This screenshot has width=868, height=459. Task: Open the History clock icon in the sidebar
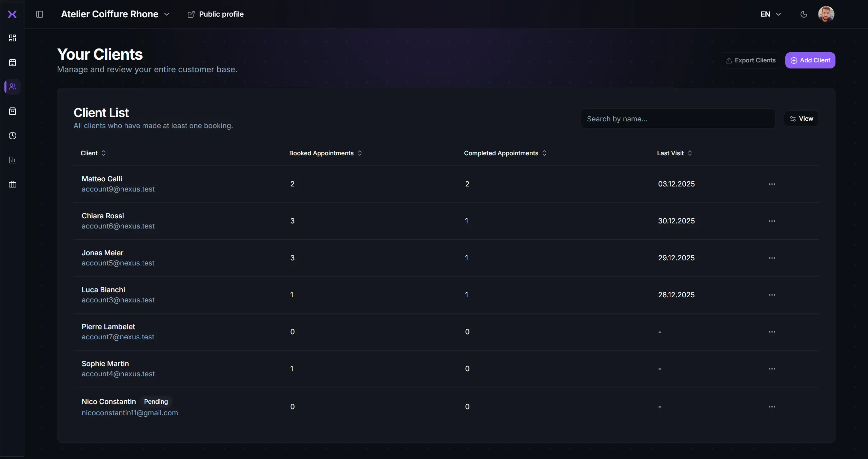(x=12, y=136)
